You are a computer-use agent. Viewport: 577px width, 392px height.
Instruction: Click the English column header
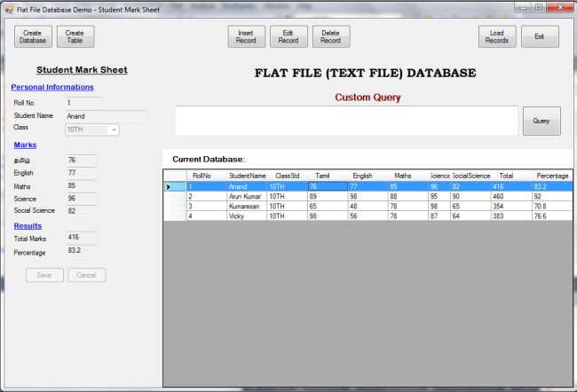[368, 176]
